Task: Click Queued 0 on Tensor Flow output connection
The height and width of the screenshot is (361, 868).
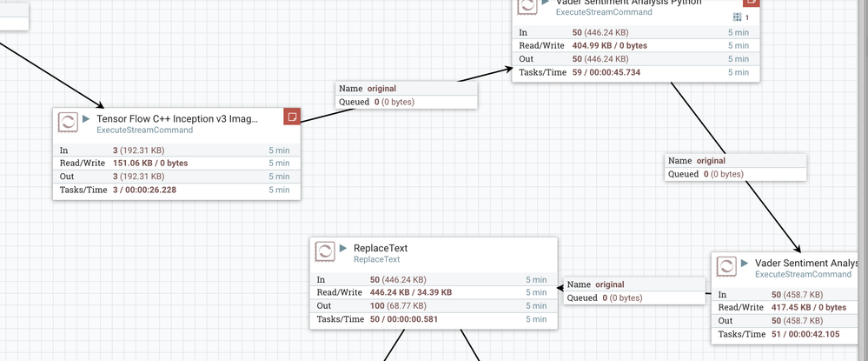Action: 376,102
